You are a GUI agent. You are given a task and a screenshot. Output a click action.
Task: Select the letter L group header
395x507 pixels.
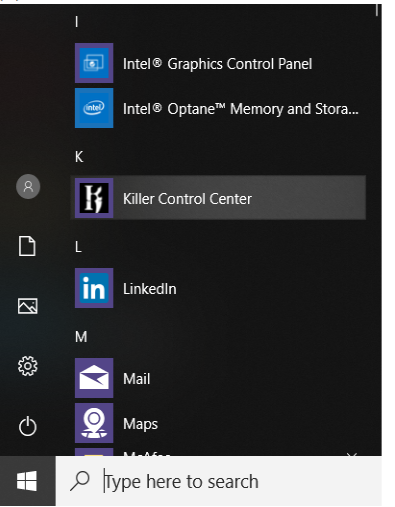click(78, 247)
